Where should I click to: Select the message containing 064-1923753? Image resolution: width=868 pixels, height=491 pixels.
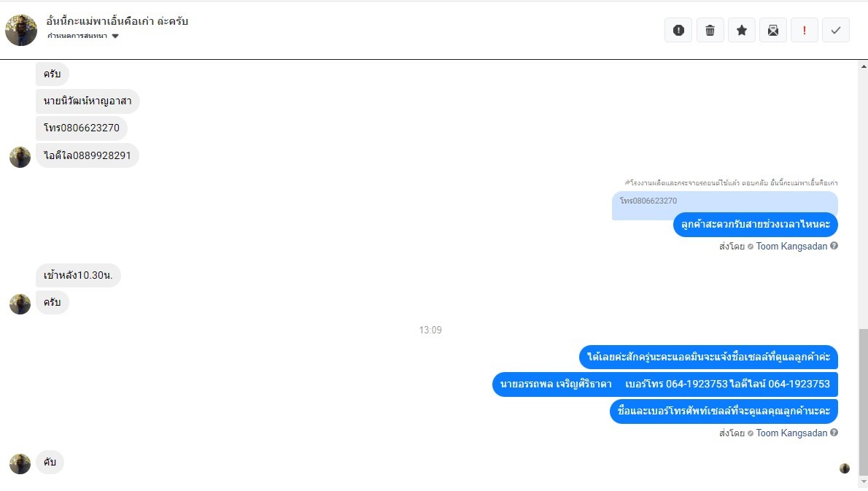pyautogui.click(x=664, y=384)
